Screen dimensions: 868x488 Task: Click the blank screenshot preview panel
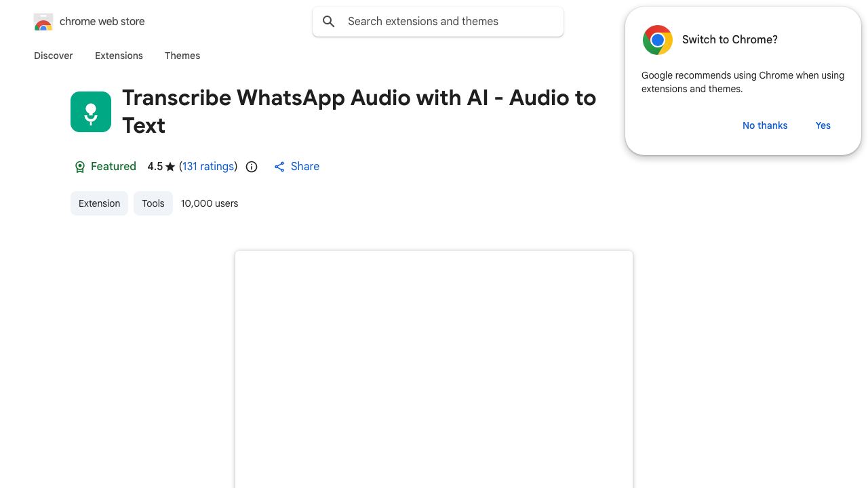434,369
